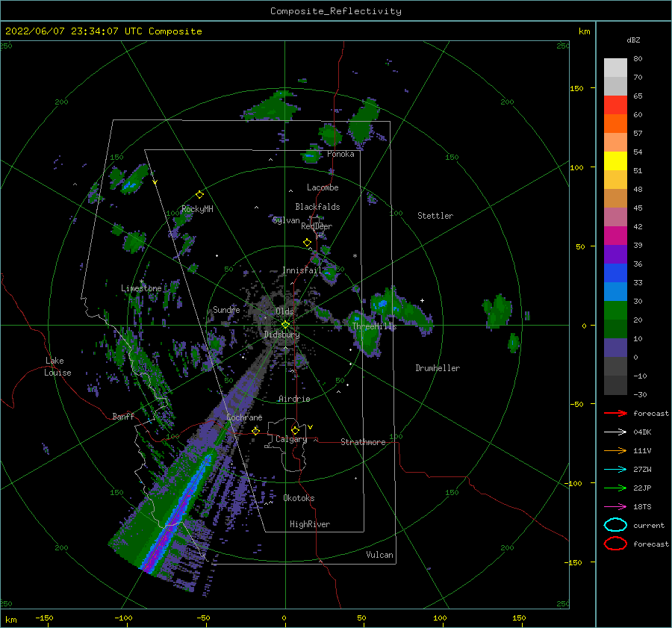Click the orange 111V arrow icon
The width and height of the screenshot is (672, 628).
615,450
